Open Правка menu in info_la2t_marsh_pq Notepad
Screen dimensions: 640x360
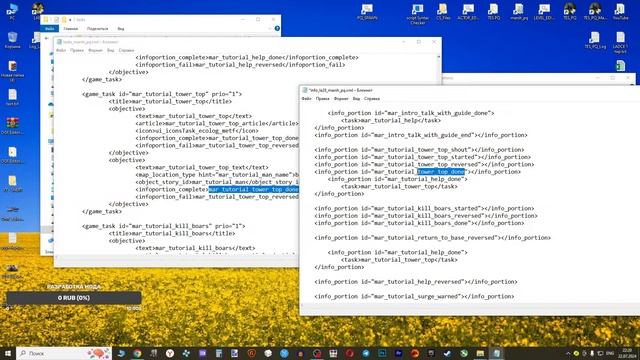[322, 98]
